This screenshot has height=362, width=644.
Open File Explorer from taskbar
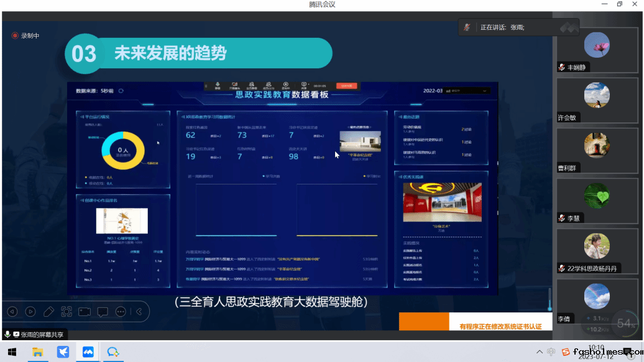point(37,352)
